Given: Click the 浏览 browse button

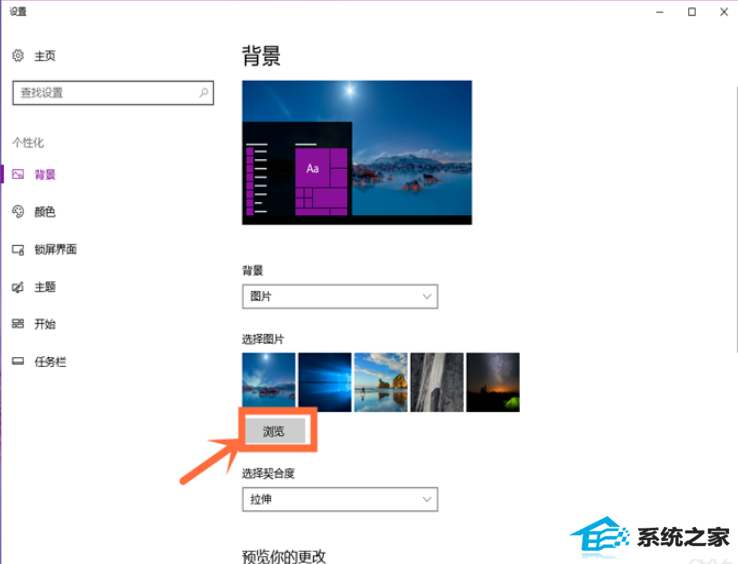Looking at the screenshot, I should pyautogui.click(x=275, y=431).
